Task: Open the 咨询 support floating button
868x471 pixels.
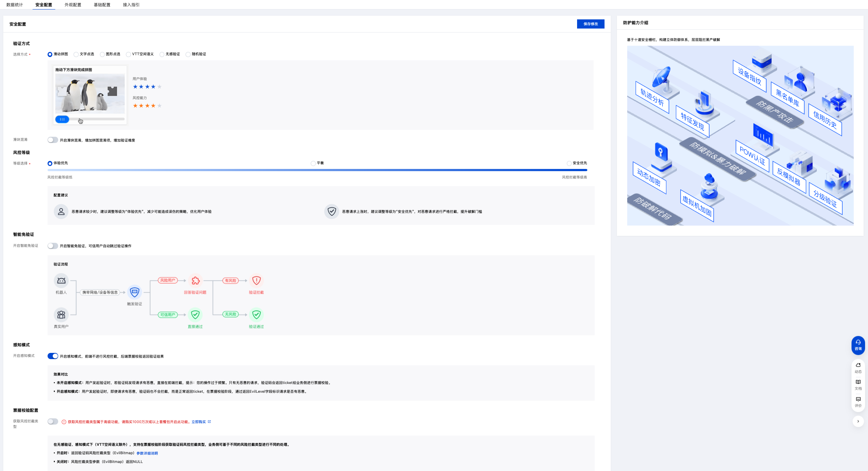Action: click(x=858, y=345)
